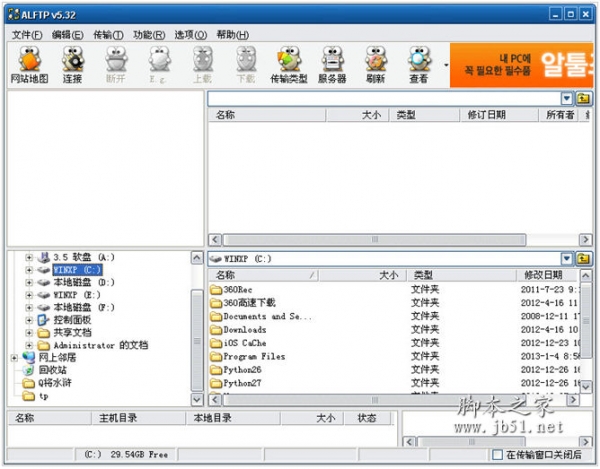Viewport: 600px width, 469px height.
Task: Click the 刷新 refresh toolbar icon
Action: click(375, 65)
